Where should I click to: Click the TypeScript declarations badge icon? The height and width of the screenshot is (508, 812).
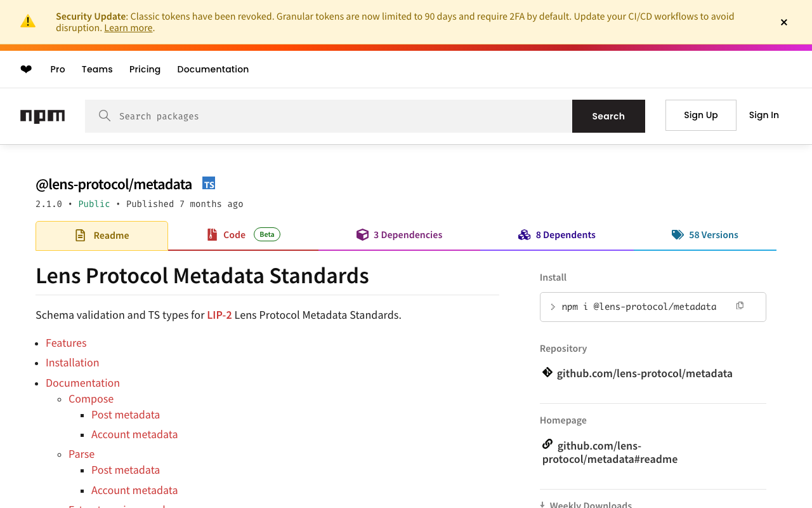coord(209,184)
